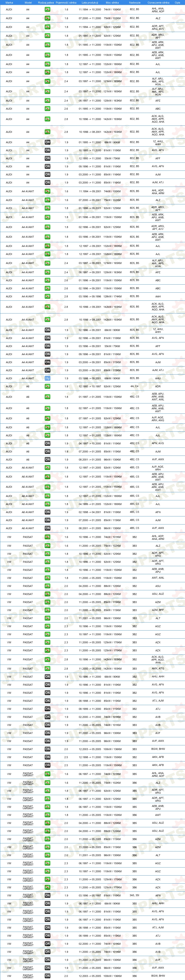Screen dimensions: 185x980
Task: Click petrol icon in Audi A4 2.6 ABC row
Action: point(48,109)
